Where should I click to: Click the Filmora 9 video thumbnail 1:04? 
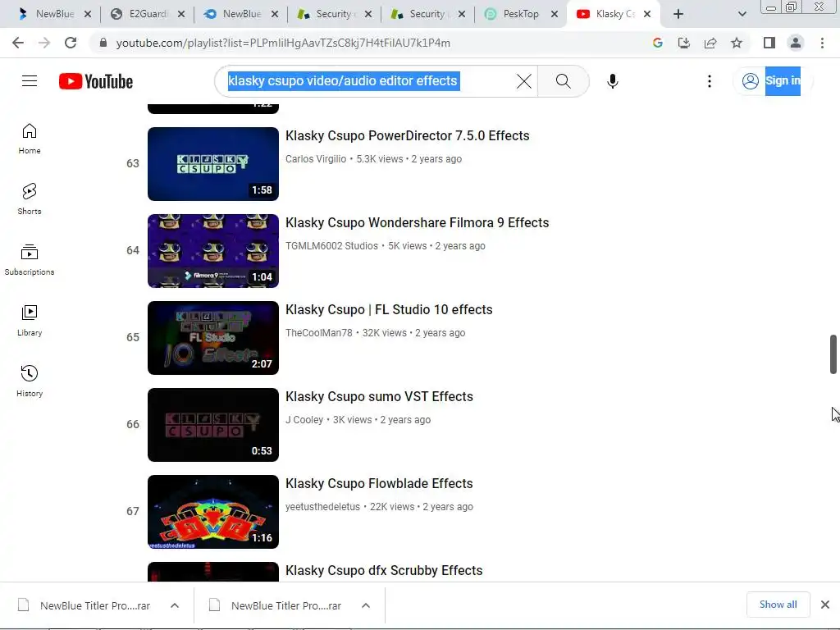213,251
